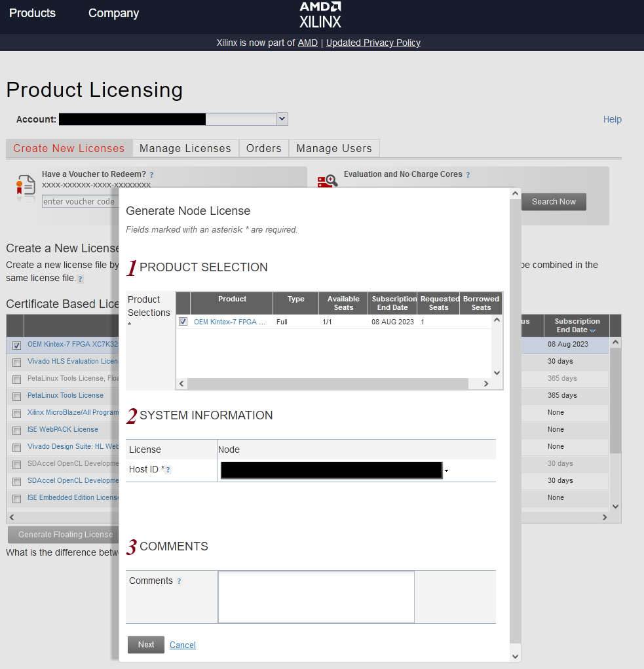Switch to the Manage Licenses tab
Viewport: 644px width, 669px height.
pyautogui.click(x=185, y=149)
